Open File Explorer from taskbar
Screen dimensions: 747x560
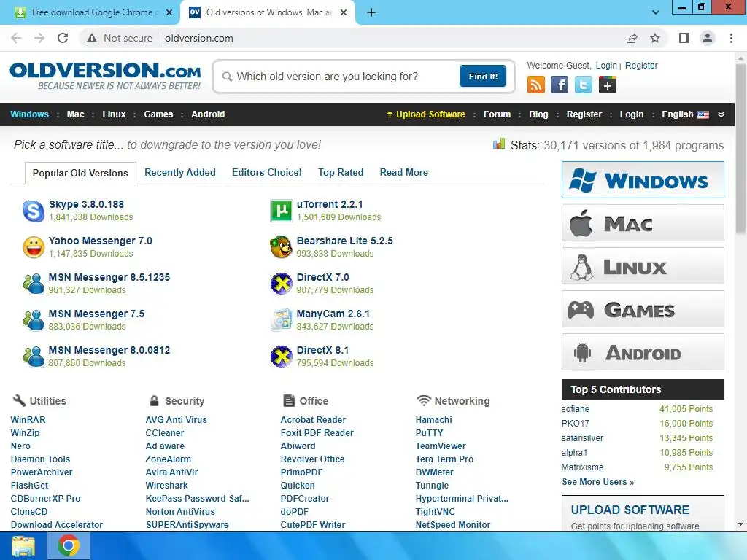pyautogui.click(x=23, y=546)
